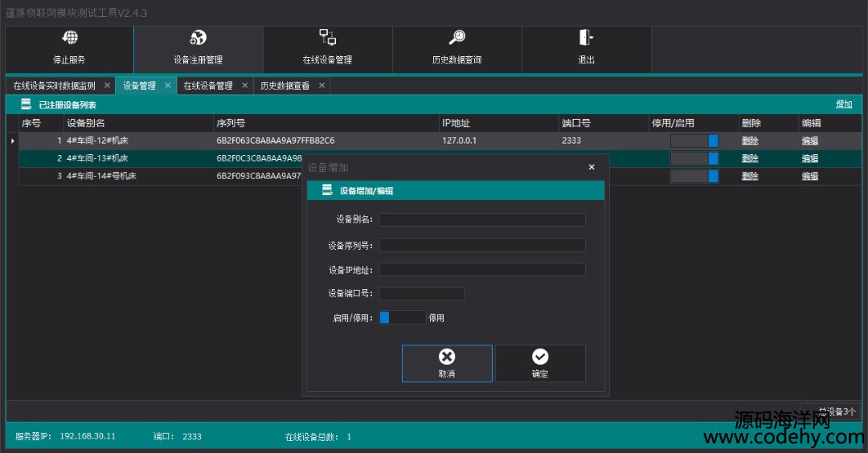Switch to 历史数据查看 tab
The width and height of the screenshot is (868, 453).
pyautogui.click(x=285, y=86)
